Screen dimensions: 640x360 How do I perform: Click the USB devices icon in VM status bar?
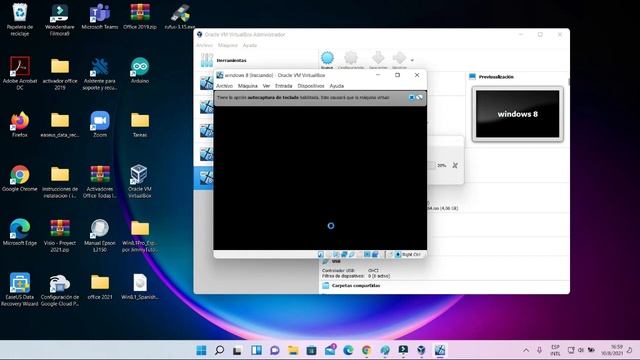click(351, 254)
